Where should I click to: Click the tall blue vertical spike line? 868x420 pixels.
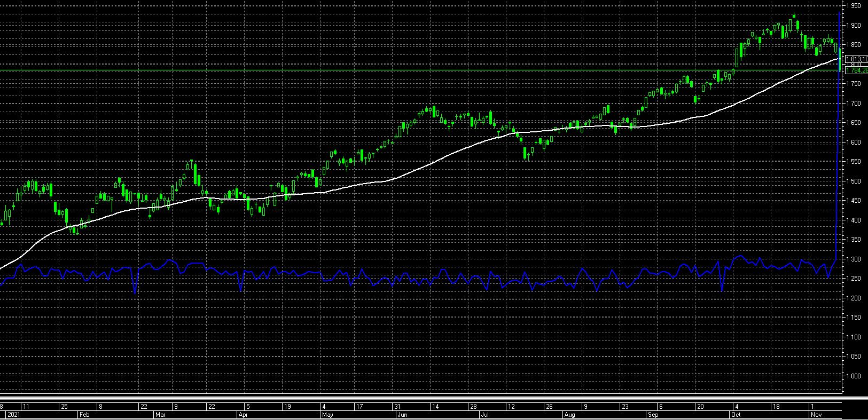coord(837,160)
